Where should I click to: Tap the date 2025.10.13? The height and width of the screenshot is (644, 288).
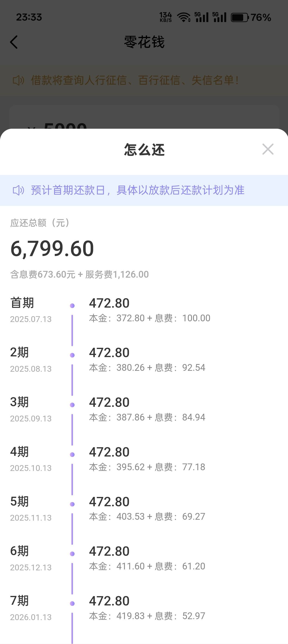coord(31,468)
